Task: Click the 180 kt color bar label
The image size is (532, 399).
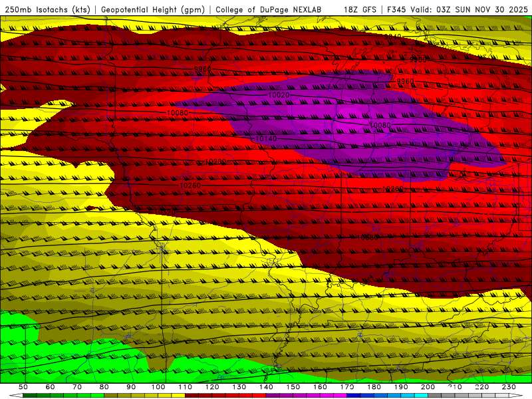Action: pos(374,387)
